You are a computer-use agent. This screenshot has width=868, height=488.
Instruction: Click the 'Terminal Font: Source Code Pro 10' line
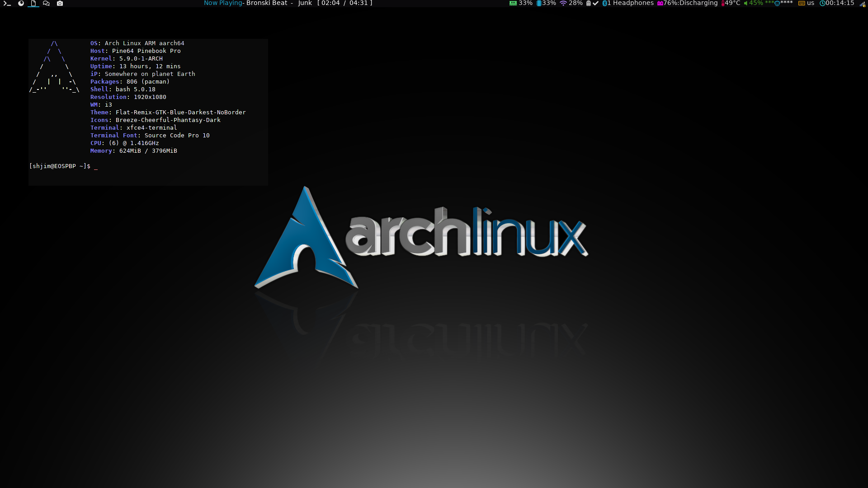[150, 136]
